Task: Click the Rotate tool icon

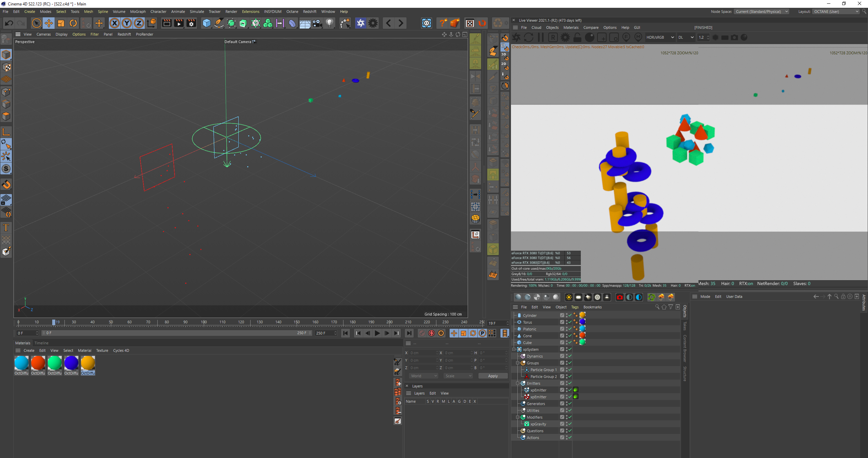Action: point(73,23)
